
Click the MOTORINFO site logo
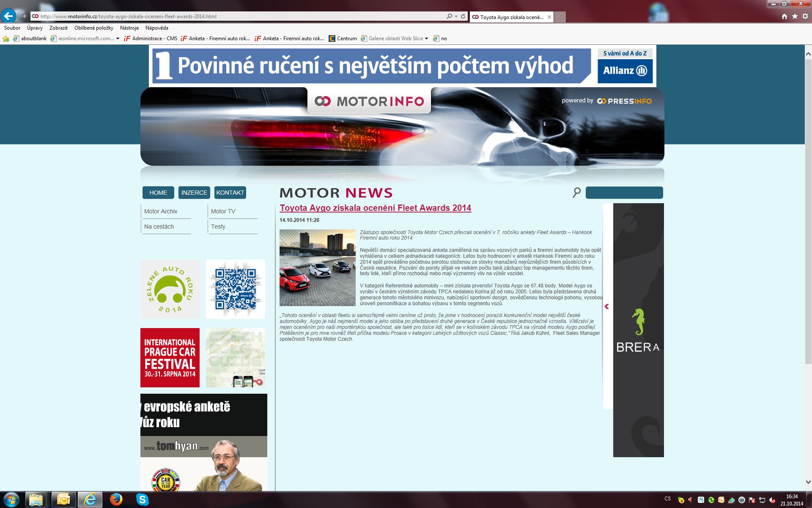(369, 101)
